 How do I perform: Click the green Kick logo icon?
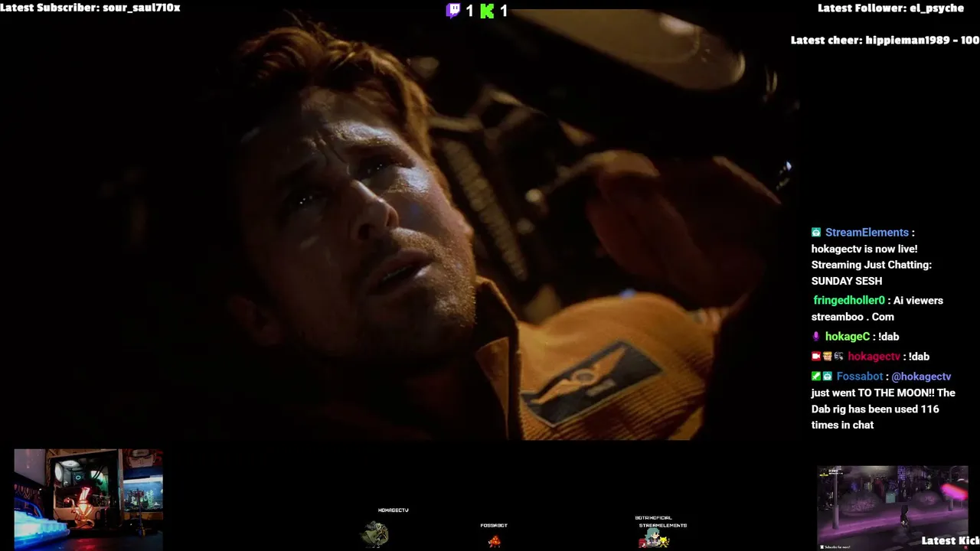pos(487,11)
